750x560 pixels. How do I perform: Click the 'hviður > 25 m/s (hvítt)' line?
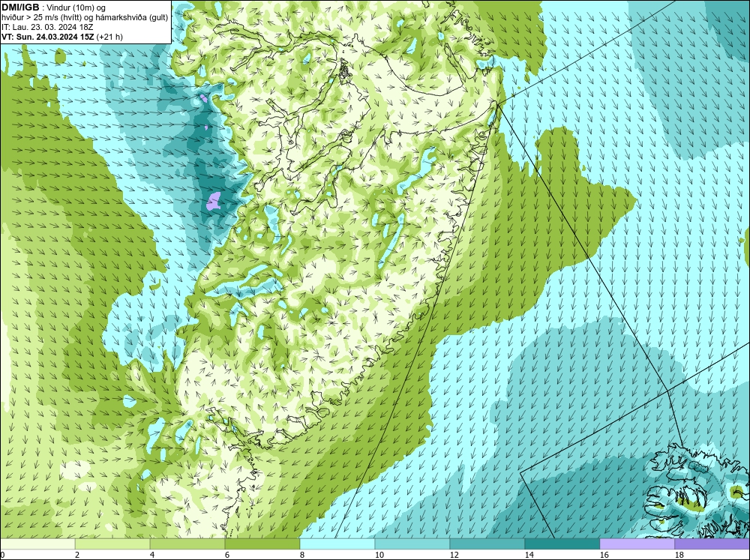[41, 17]
